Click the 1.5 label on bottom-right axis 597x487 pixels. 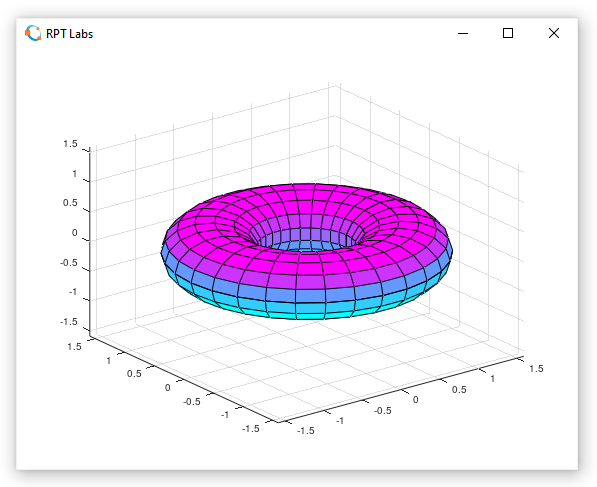[x=536, y=369]
